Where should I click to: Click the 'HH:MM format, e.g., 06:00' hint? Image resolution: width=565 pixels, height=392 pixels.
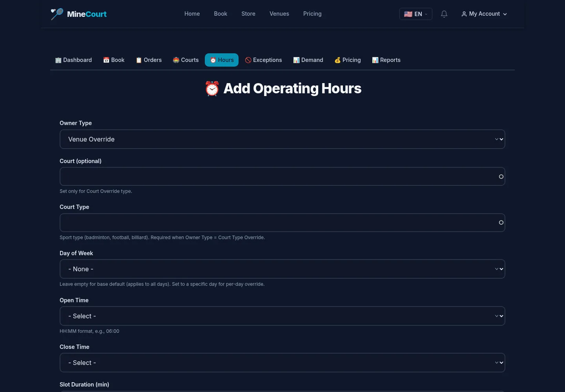pyautogui.click(x=89, y=331)
